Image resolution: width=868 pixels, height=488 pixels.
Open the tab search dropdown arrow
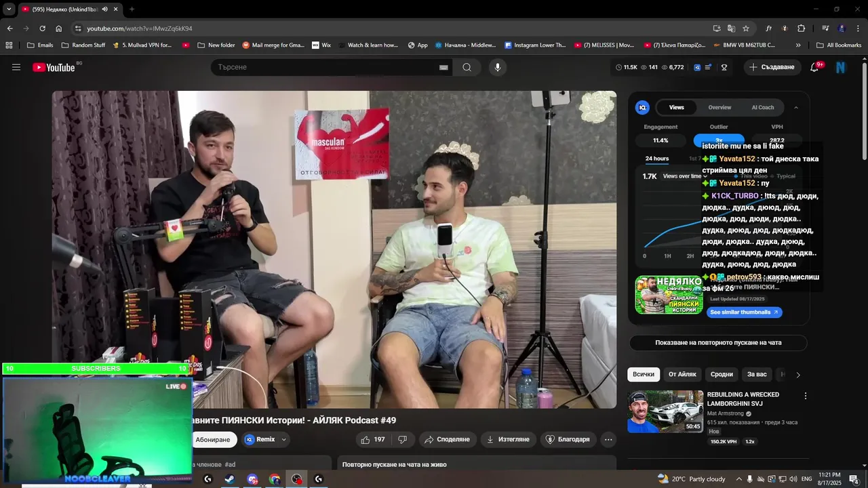tap(9, 9)
